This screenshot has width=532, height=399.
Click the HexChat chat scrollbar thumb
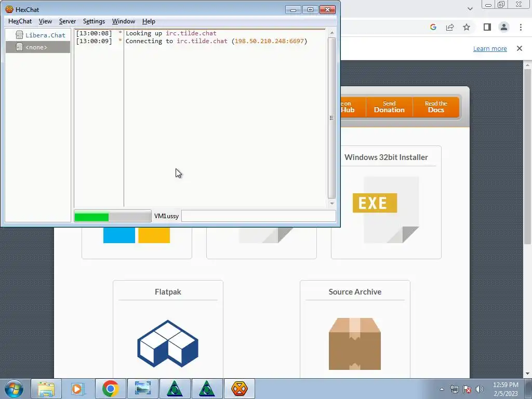pos(332,118)
